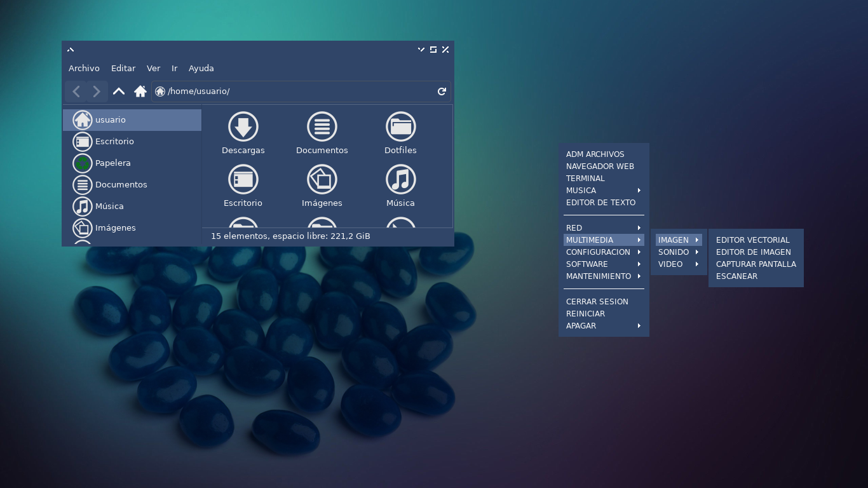Viewport: 868px width, 488px height.
Task: Open the Ayuda menu
Action: click(x=201, y=68)
